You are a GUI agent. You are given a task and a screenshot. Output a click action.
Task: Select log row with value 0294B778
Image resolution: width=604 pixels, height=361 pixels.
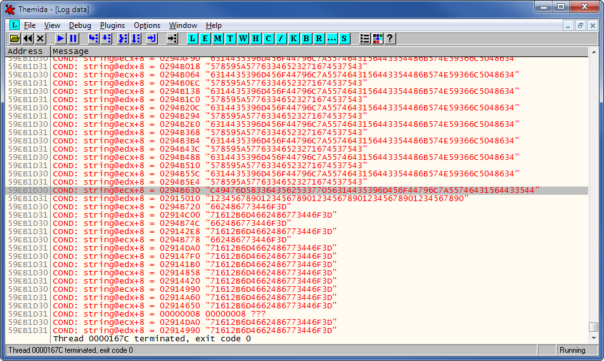pos(297,240)
